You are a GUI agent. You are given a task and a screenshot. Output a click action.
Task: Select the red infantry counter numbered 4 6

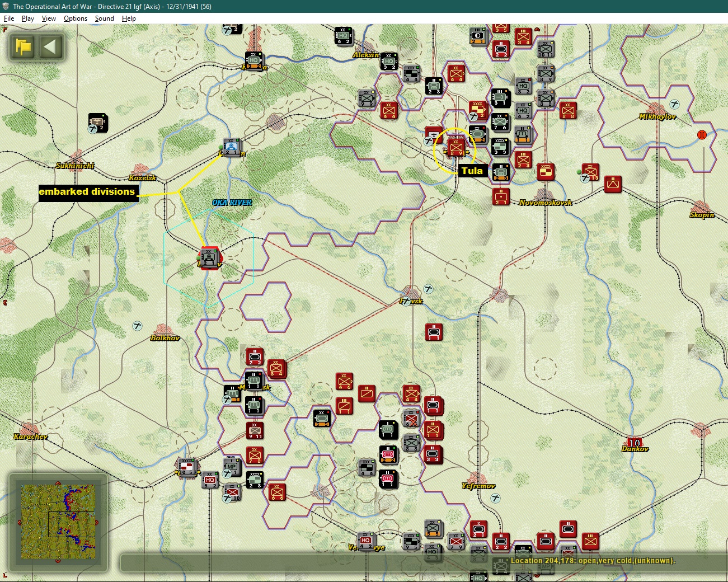pos(344,381)
